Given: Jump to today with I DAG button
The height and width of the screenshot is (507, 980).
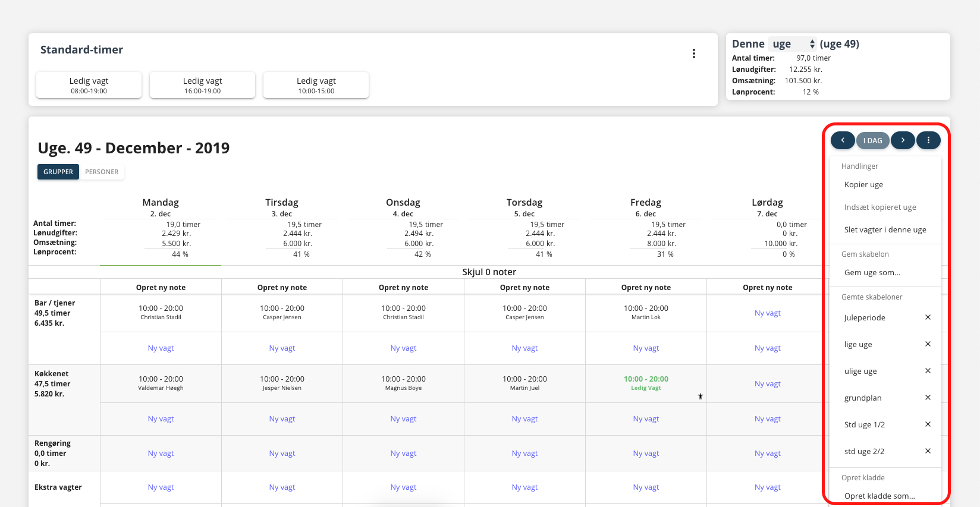Looking at the screenshot, I should pos(872,141).
